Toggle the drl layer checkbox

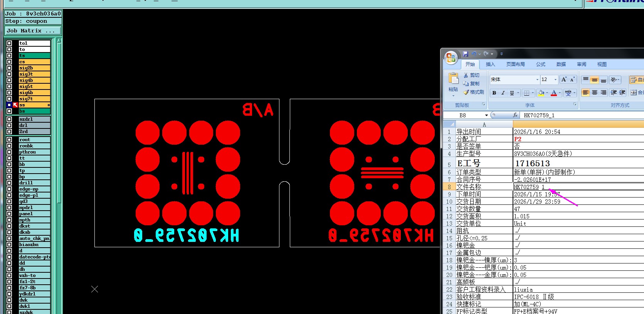(9, 125)
